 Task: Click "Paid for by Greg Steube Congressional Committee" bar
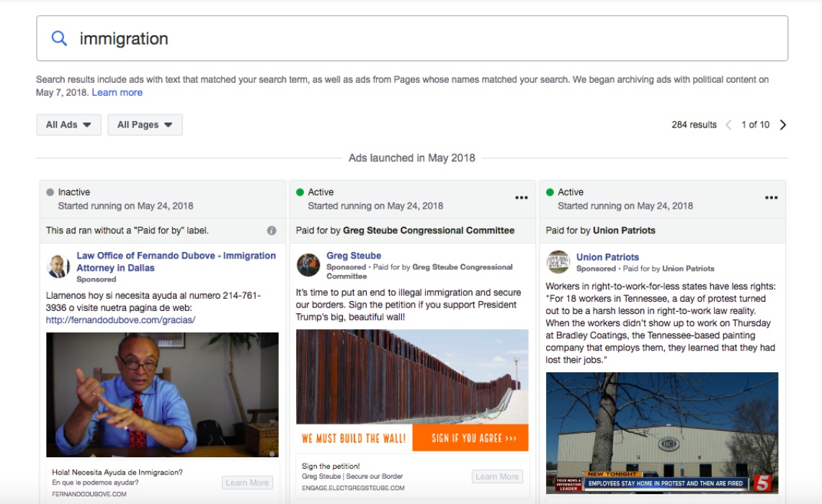[x=413, y=230]
